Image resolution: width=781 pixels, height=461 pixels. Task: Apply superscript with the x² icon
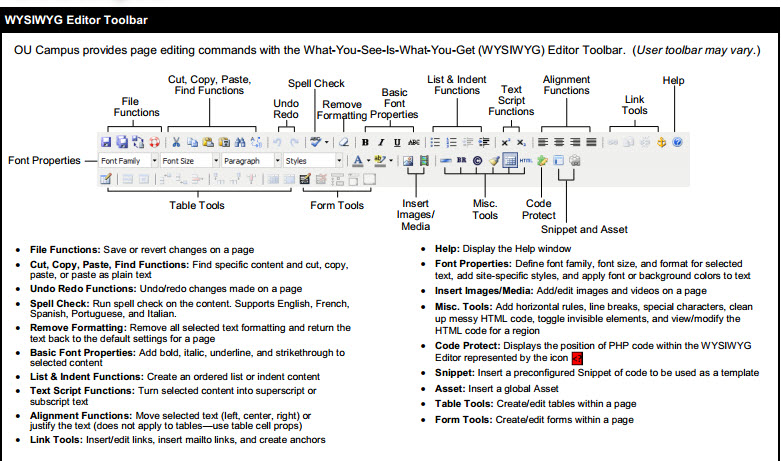pos(505,142)
